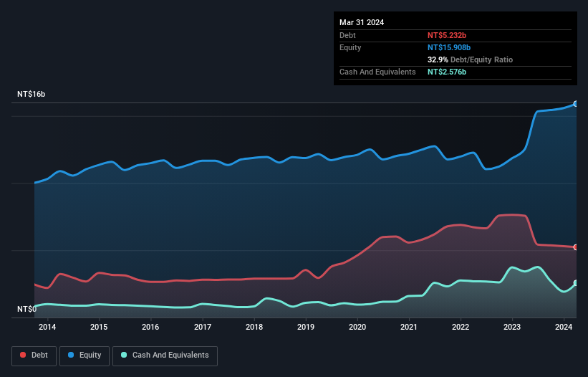Click the 2022 x-axis label
Screen dimensions: 588x377
pos(461,327)
